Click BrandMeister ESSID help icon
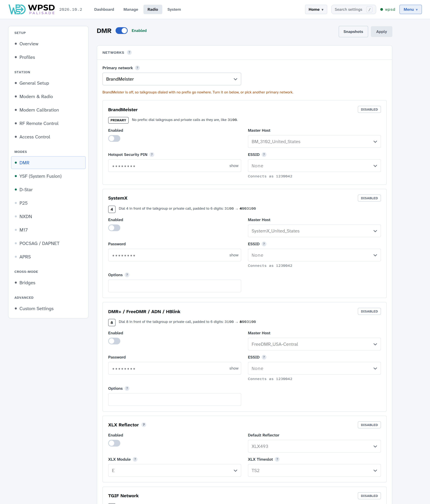The width and height of the screenshot is (430, 504). (264, 155)
